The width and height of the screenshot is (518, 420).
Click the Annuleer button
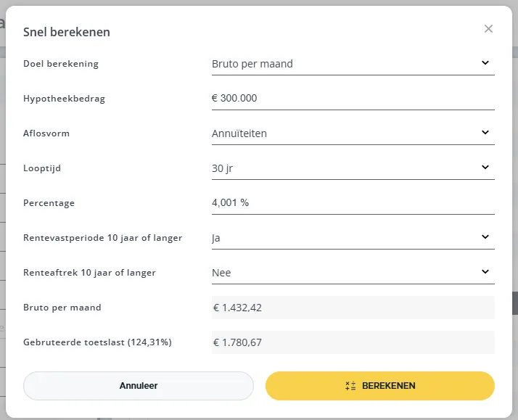(x=139, y=386)
